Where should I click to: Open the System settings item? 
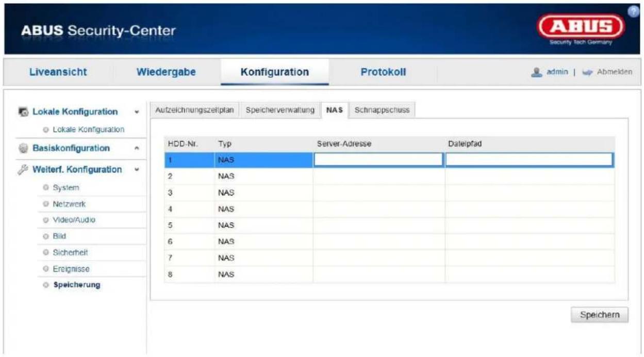point(66,188)
